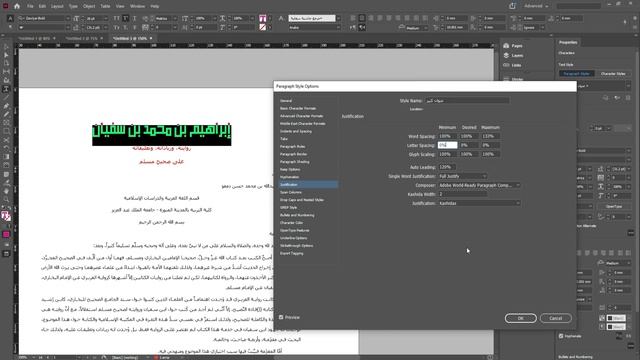This screenshot has width=640, height=360.
Task: Open the Window menu
Action: [138, 6]
